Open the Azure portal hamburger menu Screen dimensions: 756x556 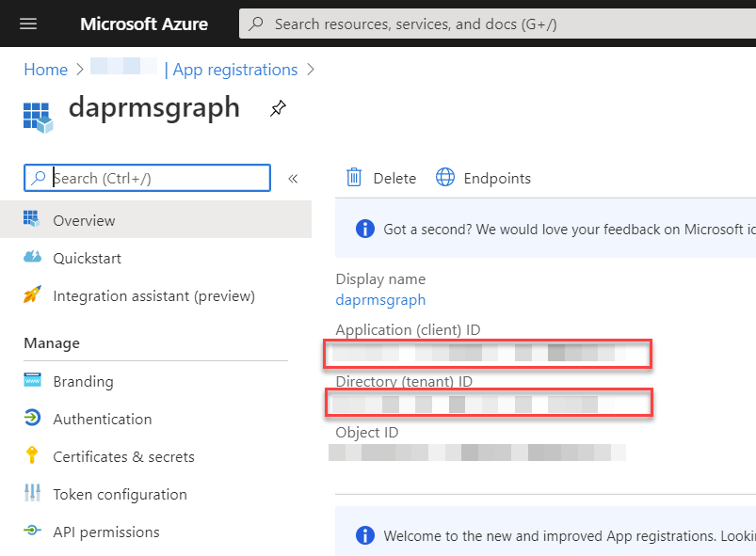(x=28, y=24)
